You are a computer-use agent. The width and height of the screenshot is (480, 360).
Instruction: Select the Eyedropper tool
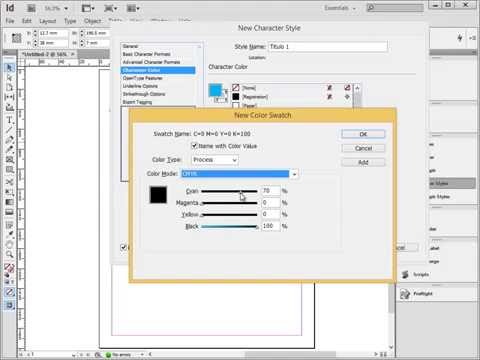pos(9,234)
